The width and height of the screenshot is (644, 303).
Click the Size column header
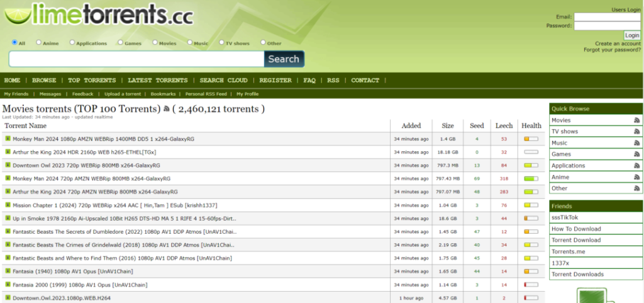(448, 126)
